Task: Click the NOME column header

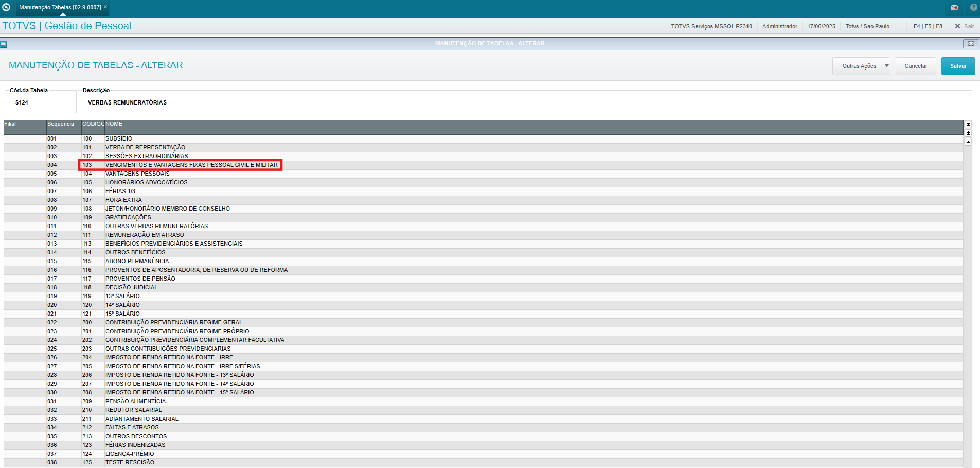Action: click(x=114, y=124)
